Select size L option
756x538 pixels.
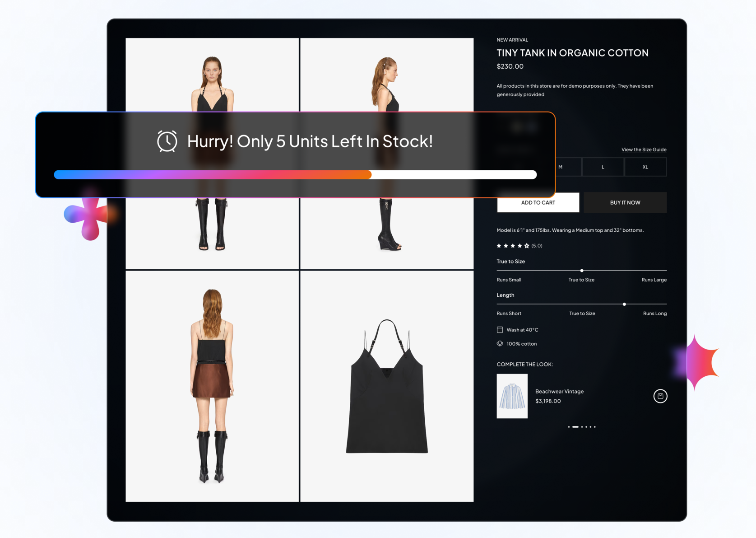coord(603,167)
